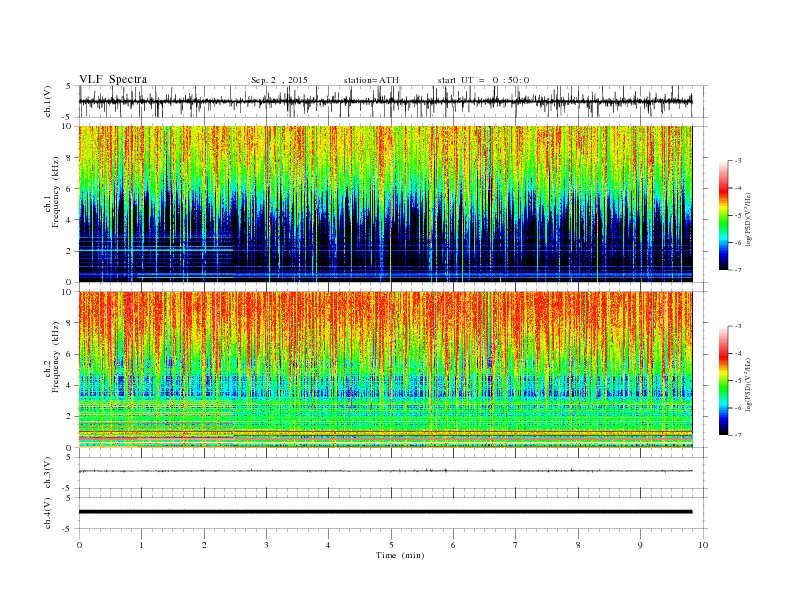The image size is (792, 612).
Task: Click the ch.3 voltage trace line
Action: pos(386,471)
